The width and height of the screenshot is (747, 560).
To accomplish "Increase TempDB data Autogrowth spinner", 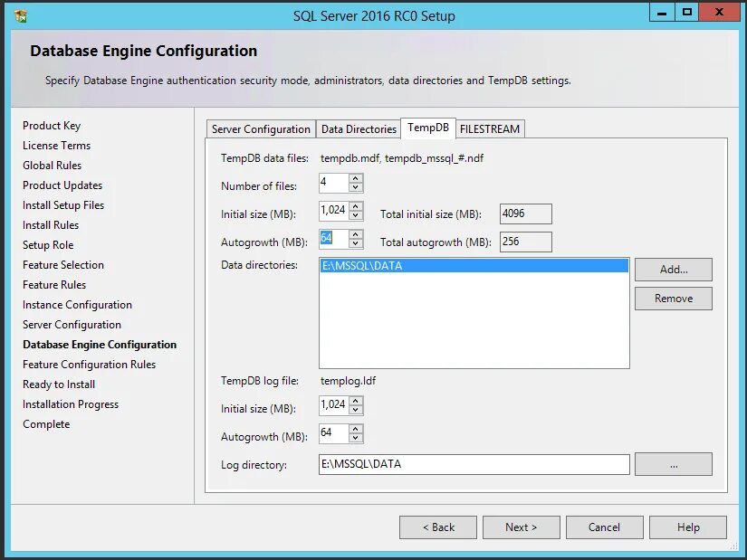I will click(x=356, y=234).
